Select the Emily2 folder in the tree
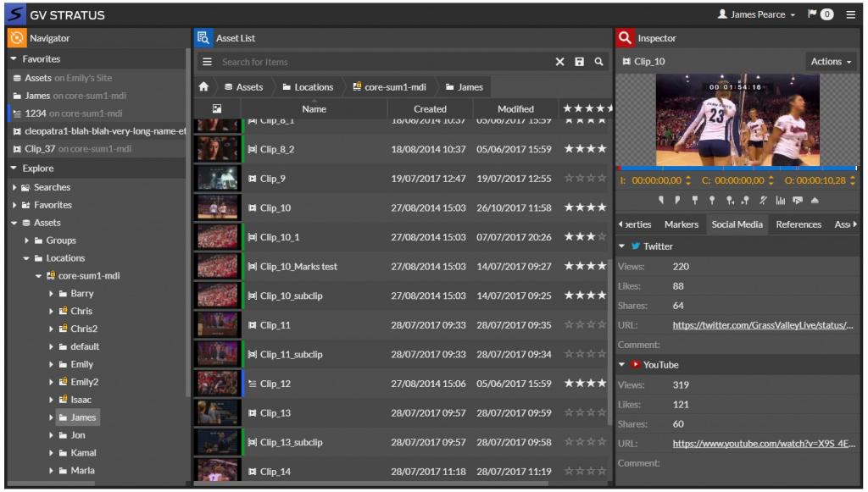 [84, 382]
